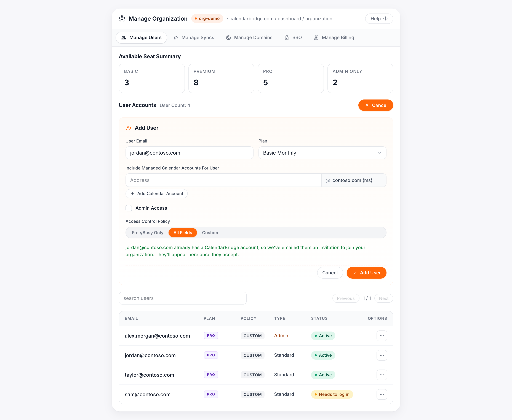Screen dimensions: 512x420
Task: Switch to Manage Domains tab
Action: 249,38
